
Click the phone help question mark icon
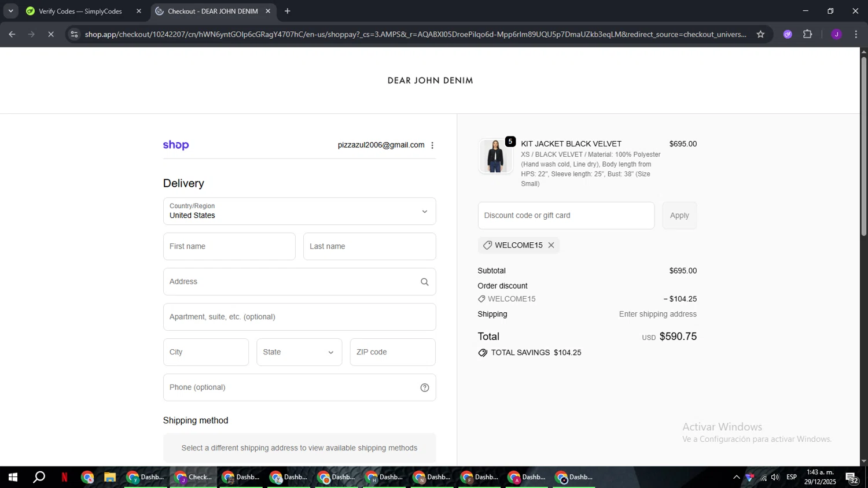coord(425,388)
